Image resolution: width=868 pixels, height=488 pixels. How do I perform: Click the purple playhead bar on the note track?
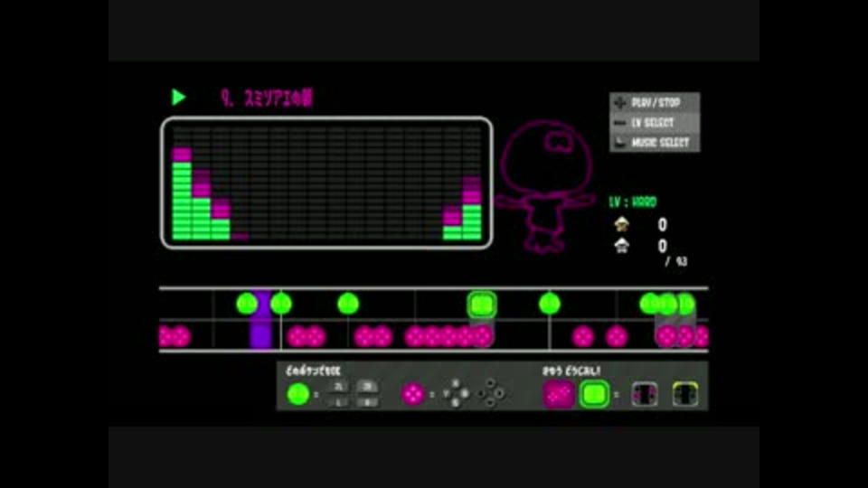coord(260,320)
